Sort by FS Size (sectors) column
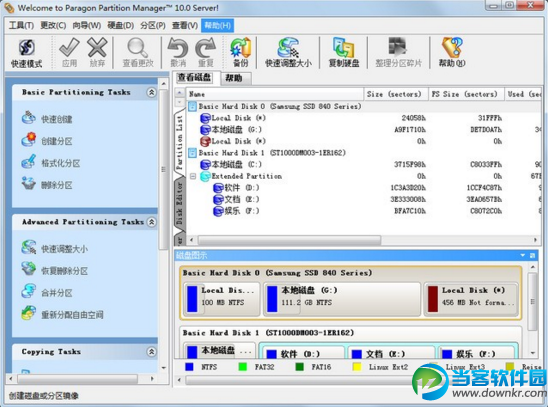 tap(466, 94)
